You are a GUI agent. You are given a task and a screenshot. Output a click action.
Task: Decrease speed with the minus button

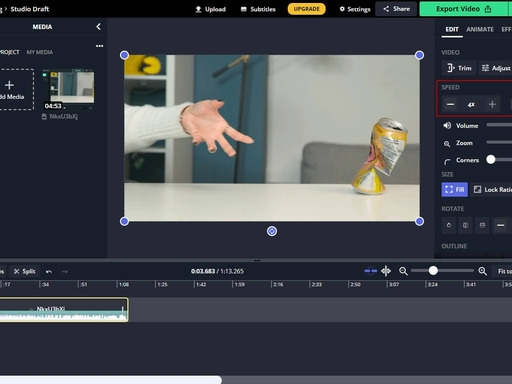click(x=450, y=105)
